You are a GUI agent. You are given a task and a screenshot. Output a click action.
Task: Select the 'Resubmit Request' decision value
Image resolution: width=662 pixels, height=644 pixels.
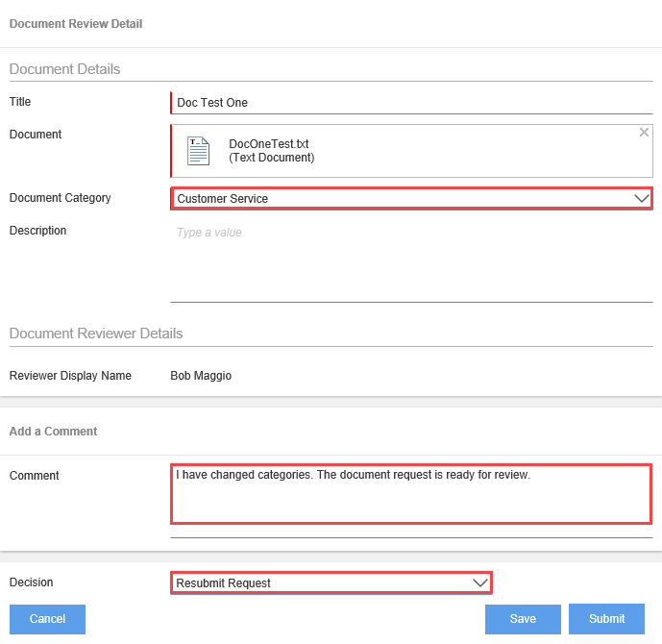[224, 583]
